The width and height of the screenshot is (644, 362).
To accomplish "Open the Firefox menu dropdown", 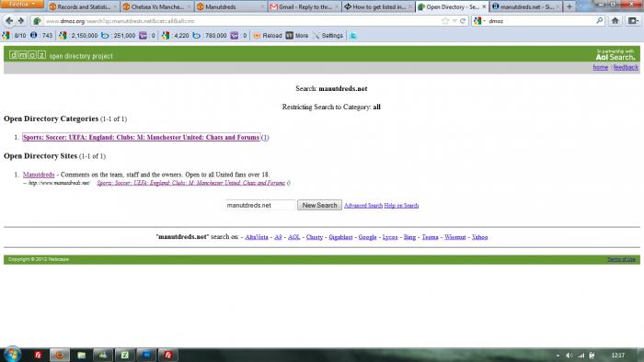I will coord(22,4).
